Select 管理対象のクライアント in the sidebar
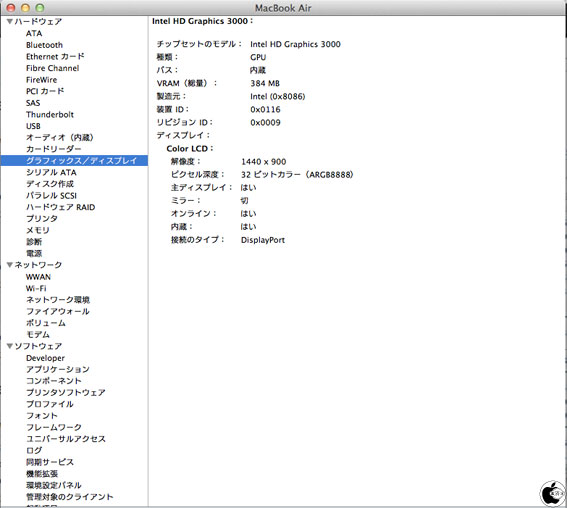The image size is (567, 508). click(69, 497)
